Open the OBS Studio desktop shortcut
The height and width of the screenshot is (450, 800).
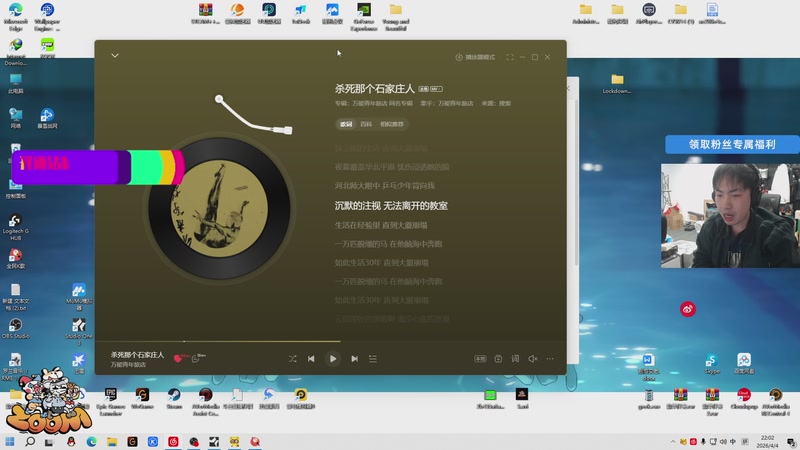coord(15,329)
